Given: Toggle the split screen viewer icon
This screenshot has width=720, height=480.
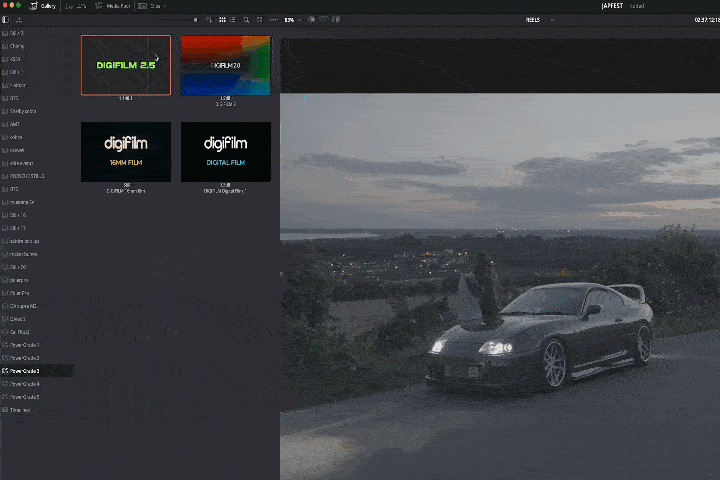Looking at the screenshot, I should tap(324, 20).
